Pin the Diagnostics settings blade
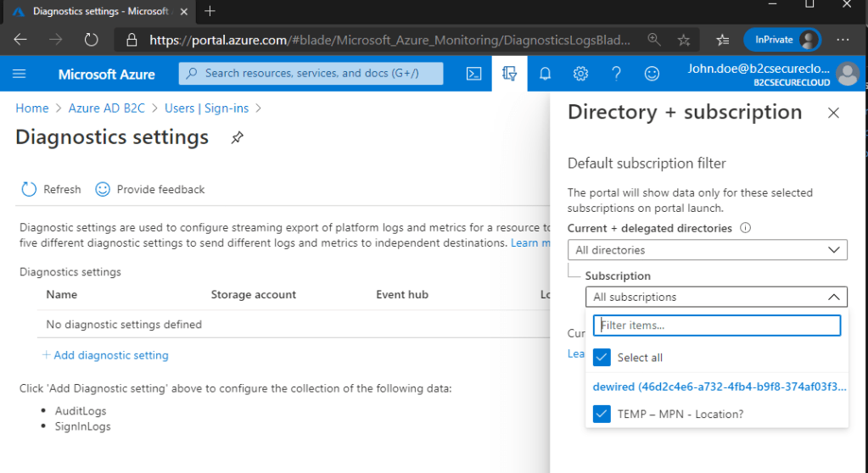868x473 pixels. (x=238, y=137)
